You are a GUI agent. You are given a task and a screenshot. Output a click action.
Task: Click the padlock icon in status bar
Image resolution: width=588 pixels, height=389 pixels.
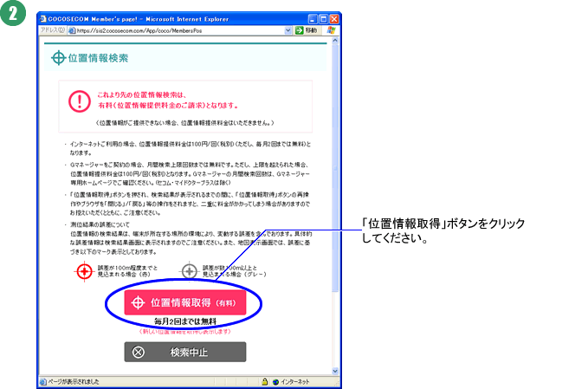[x=265, y=381]
